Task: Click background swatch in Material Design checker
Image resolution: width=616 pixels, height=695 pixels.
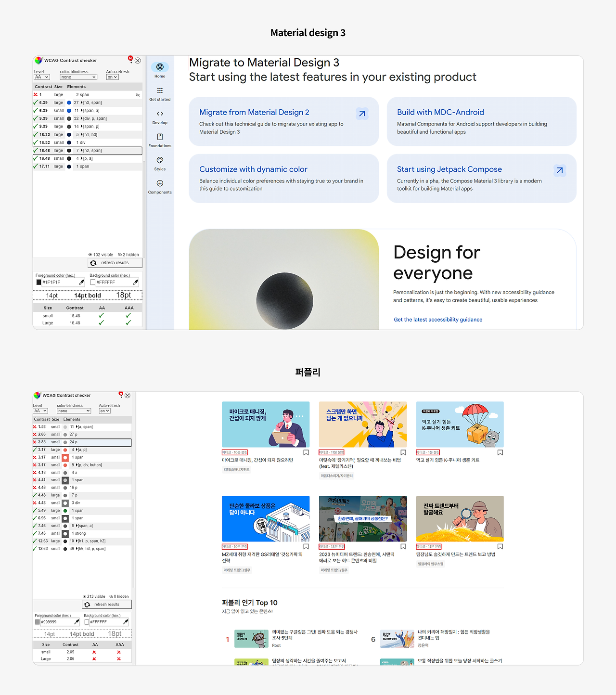Action: (x=93, y=283)
